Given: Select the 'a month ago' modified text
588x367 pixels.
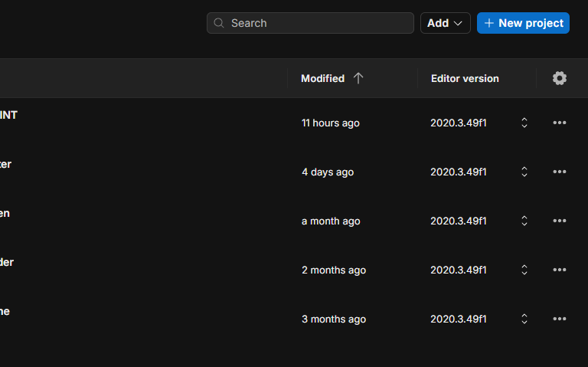Looking at the screenshot, I should (331, 221).
